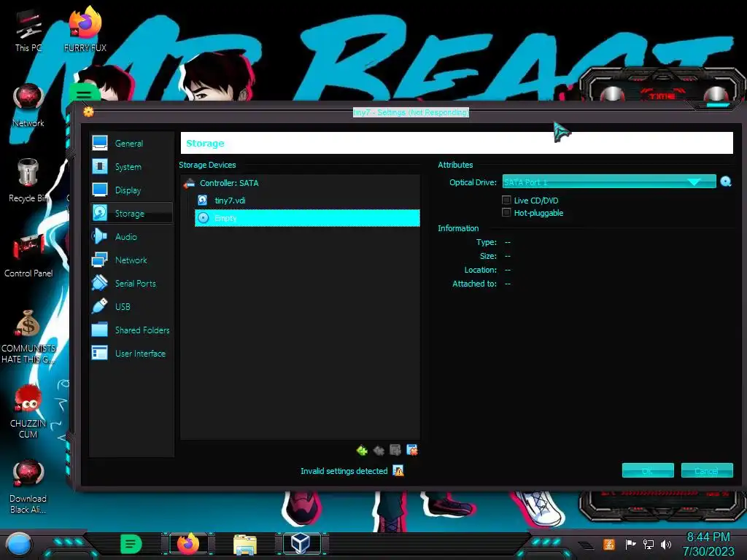Open the Network settings category
747x560 pixels.
[131, 260]
